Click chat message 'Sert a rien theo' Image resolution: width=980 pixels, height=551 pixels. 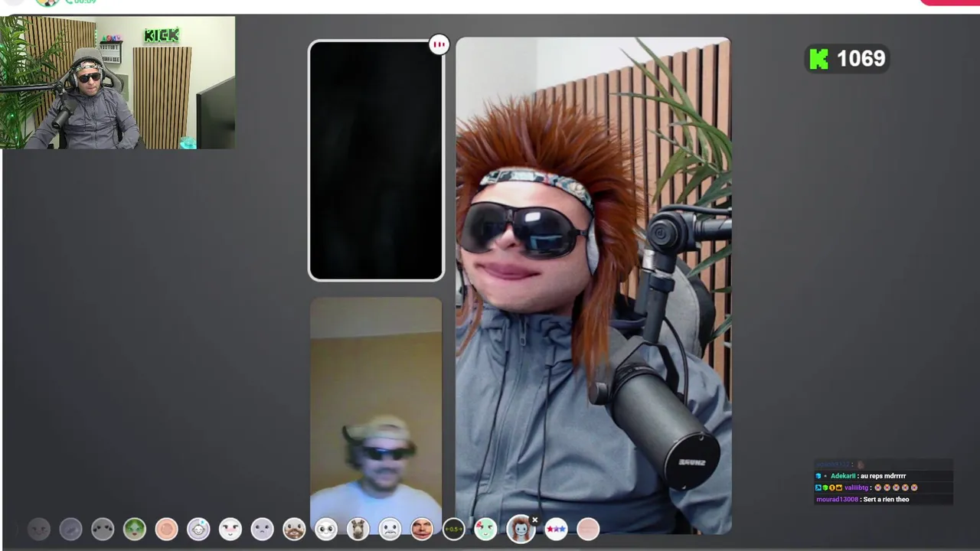(x=886, y=500)
